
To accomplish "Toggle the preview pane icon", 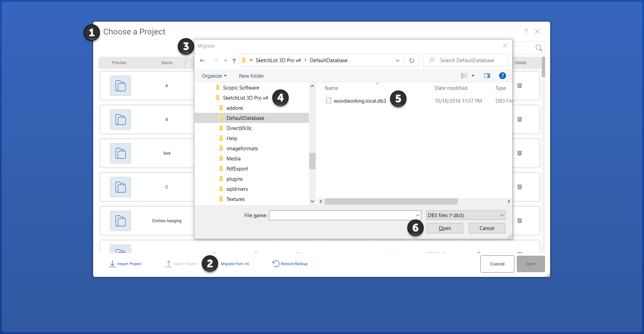I will point(487,76).
